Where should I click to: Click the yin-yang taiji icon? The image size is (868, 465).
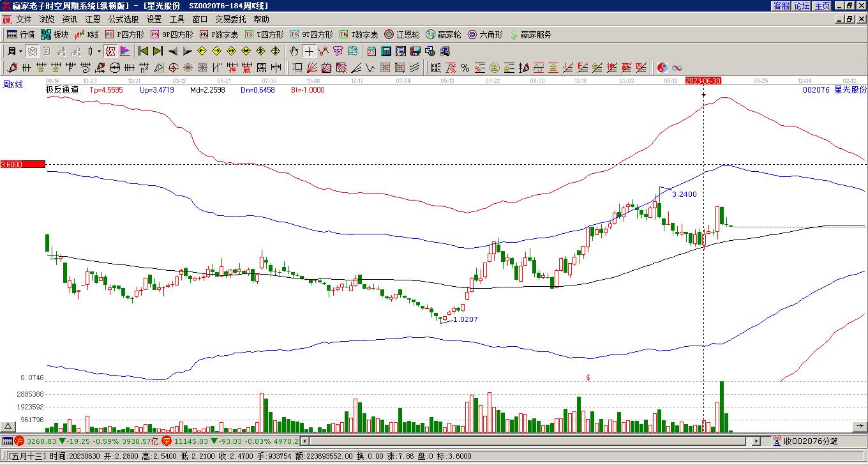(x=662, y=68)
